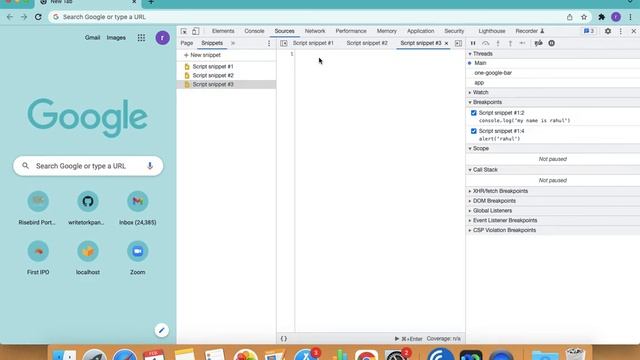Collapse the Breakpoints section

point(553,102)
